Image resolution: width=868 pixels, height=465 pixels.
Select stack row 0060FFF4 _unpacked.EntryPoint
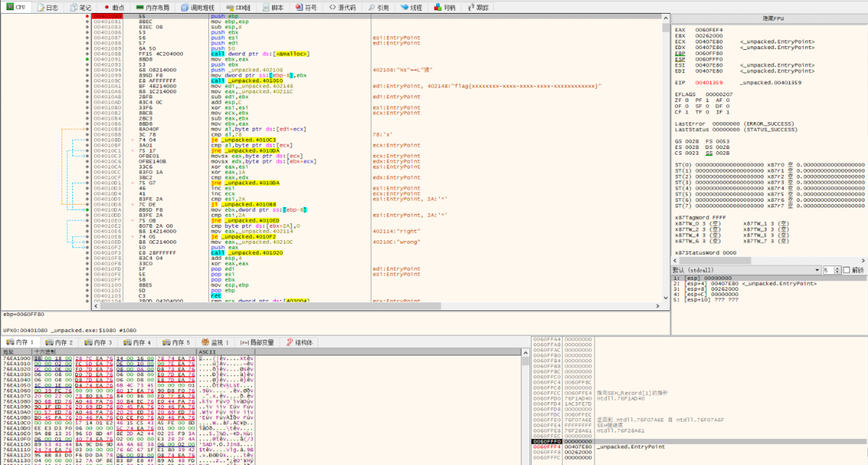699,447
